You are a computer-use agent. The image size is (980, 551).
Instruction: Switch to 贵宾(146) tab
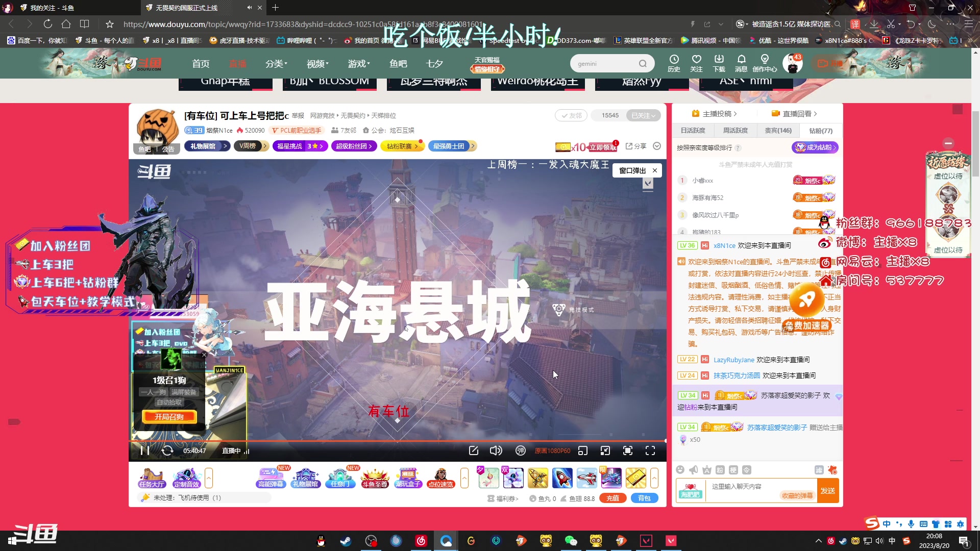778,131
